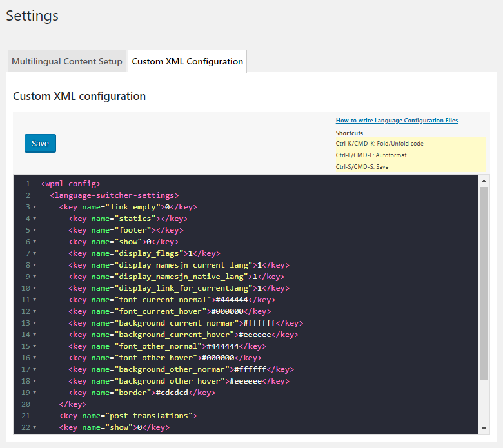Image resolution: width=503 pixels, height=448 pixels.
Task: Toggle the fold arrow on line 22
Action: pyautogui.click(x=35, y=427)
